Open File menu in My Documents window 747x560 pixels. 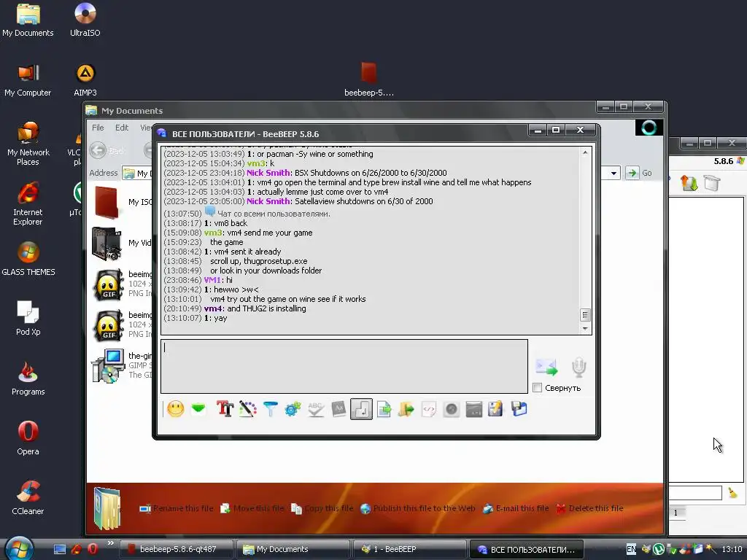[x=98, y=128]
